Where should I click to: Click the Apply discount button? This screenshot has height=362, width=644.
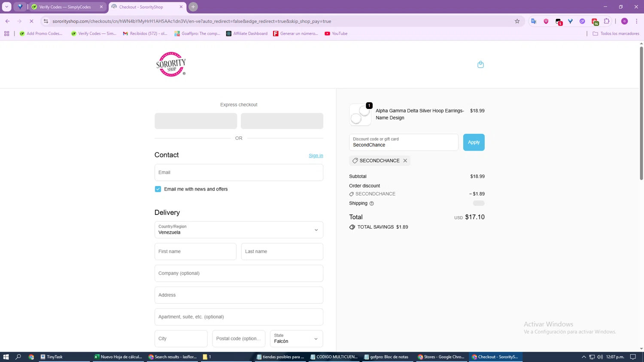(474, 142)
